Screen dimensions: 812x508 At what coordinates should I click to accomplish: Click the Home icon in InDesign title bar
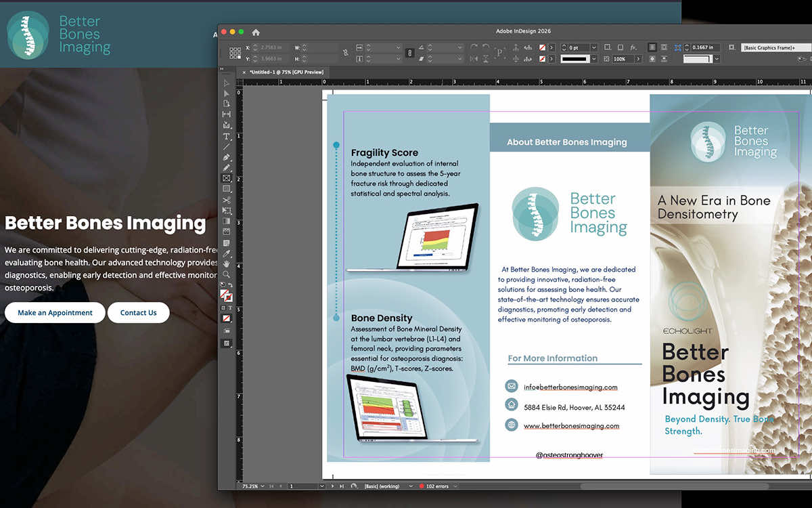tap(256, 32)
